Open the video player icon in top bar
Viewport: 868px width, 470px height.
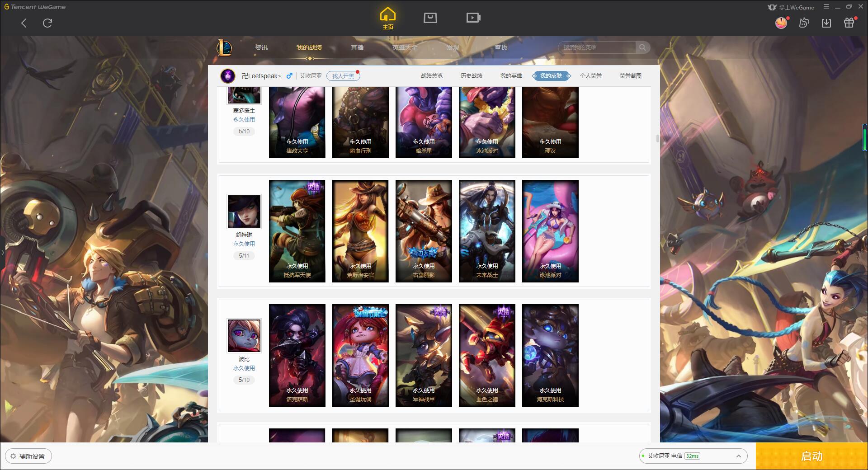[473, 18]
